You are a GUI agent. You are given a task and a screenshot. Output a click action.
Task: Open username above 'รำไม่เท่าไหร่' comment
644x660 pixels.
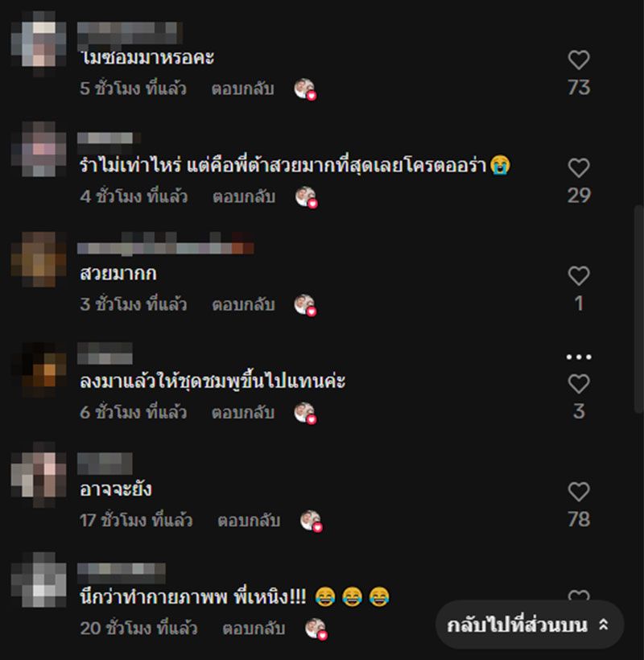click(109, 138)
